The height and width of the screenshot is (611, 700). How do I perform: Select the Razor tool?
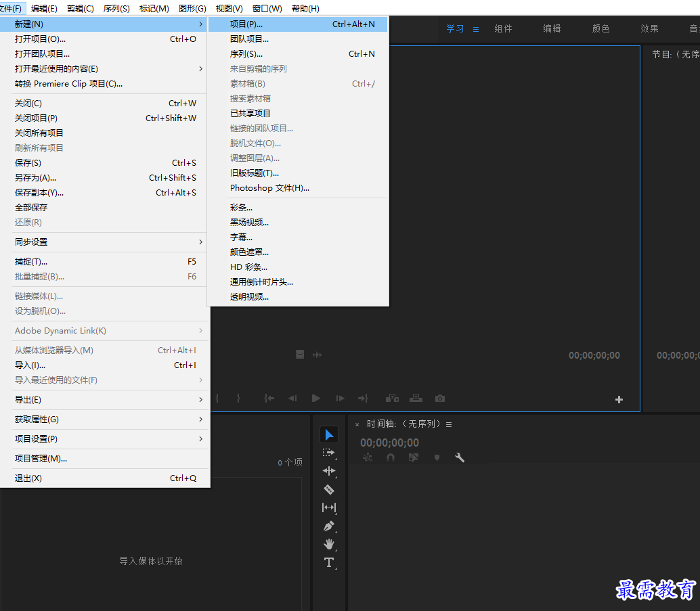click(x=329, y=490)
